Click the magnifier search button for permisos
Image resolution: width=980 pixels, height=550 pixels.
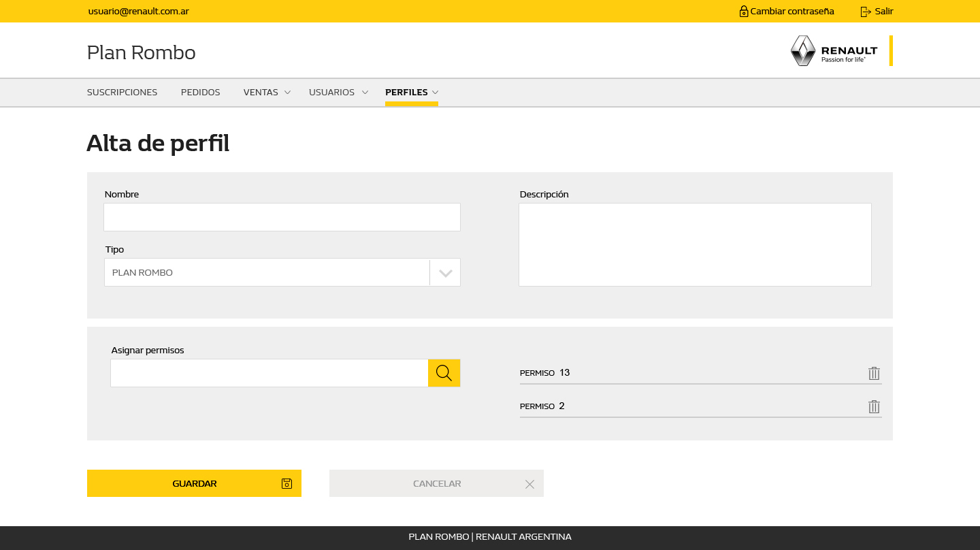pos(444,373)
